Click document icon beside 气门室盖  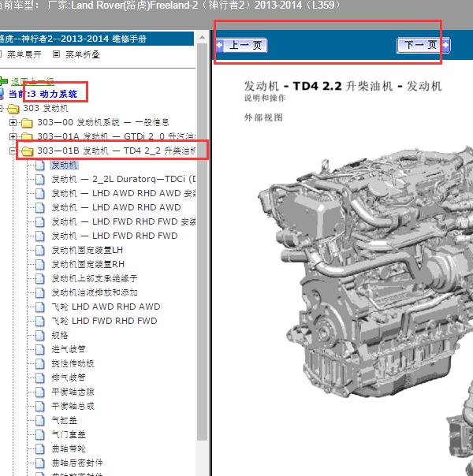tap(39, 435)
